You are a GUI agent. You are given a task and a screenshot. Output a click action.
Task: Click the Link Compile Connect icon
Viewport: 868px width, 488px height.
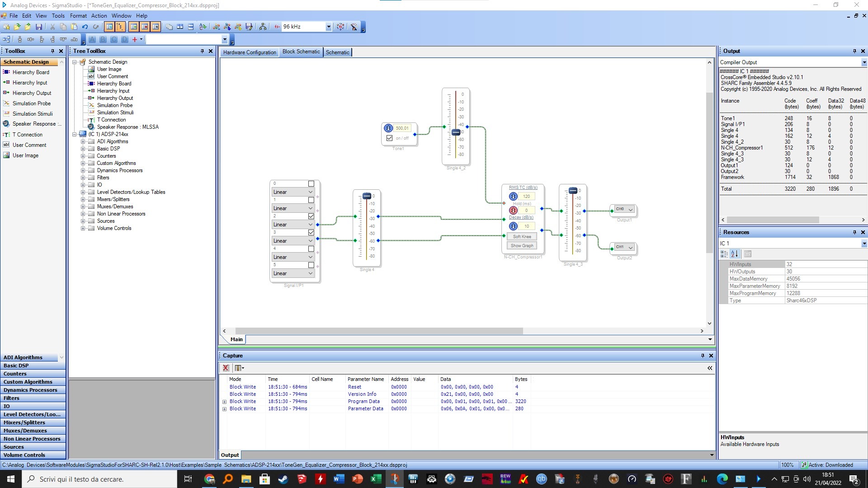point(227,27)
